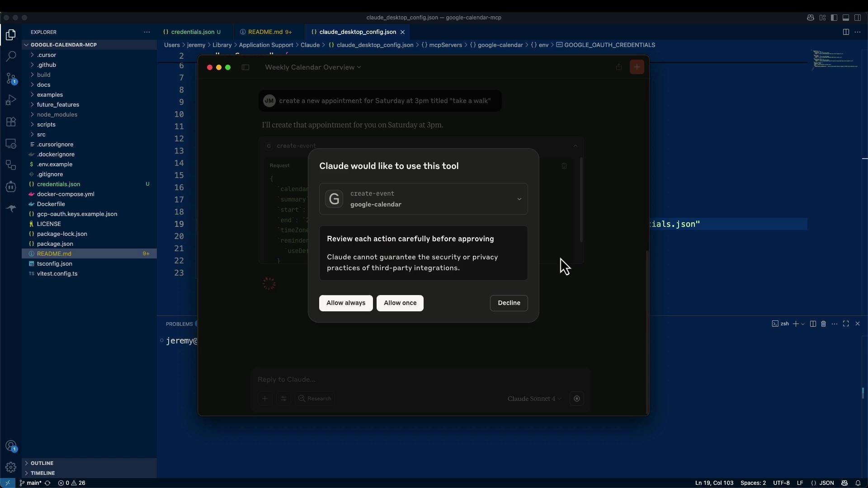Open remote window indicator in the status bar
Image resolution: width=868 pixels, height=488 pixels.
pos(8,483)
